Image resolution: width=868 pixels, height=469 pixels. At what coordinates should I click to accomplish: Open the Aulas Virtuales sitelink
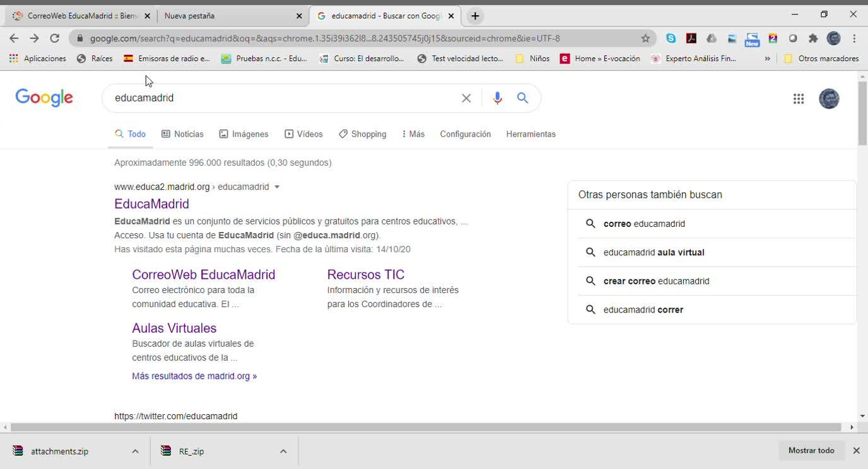[174, 328]
